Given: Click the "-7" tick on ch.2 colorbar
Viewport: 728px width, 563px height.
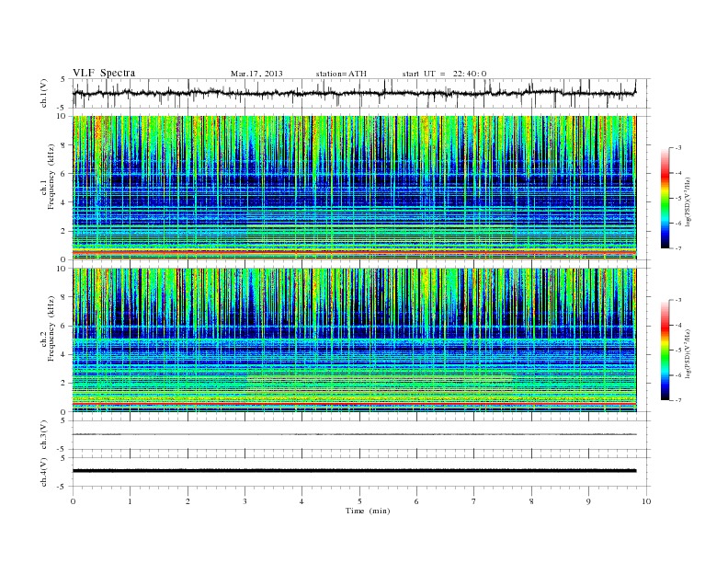Looking at the screenshot, I should point(678,400).
